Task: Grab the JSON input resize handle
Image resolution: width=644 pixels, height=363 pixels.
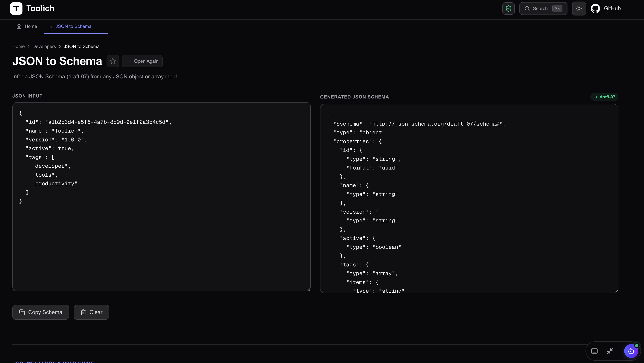Action: point(309,289)
